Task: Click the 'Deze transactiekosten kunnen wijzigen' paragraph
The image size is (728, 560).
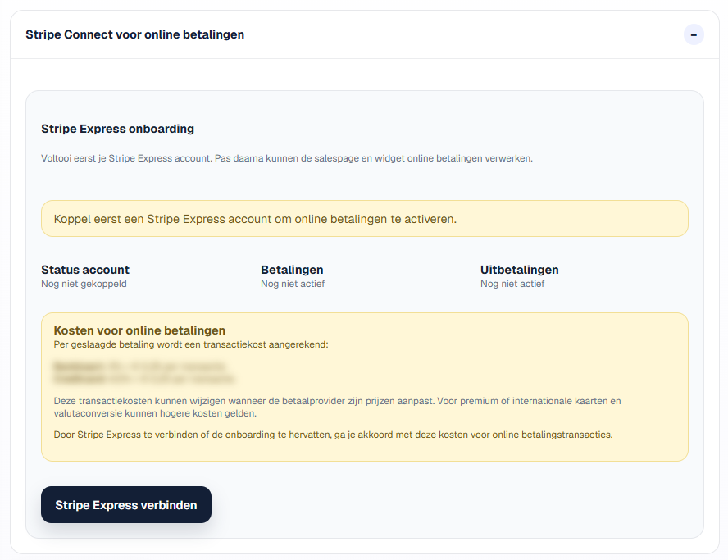Action: (x=337, y=407)
